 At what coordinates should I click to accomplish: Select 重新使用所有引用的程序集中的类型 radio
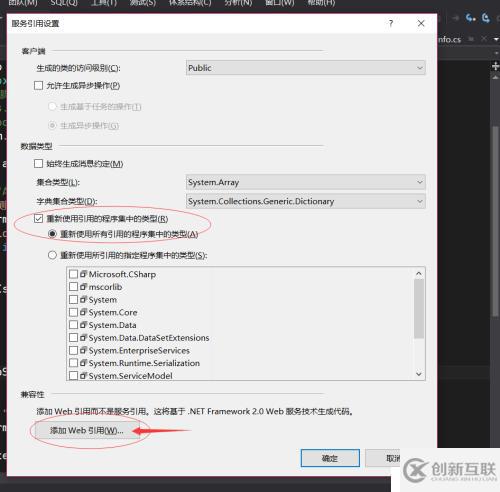[x=52, y=234]
